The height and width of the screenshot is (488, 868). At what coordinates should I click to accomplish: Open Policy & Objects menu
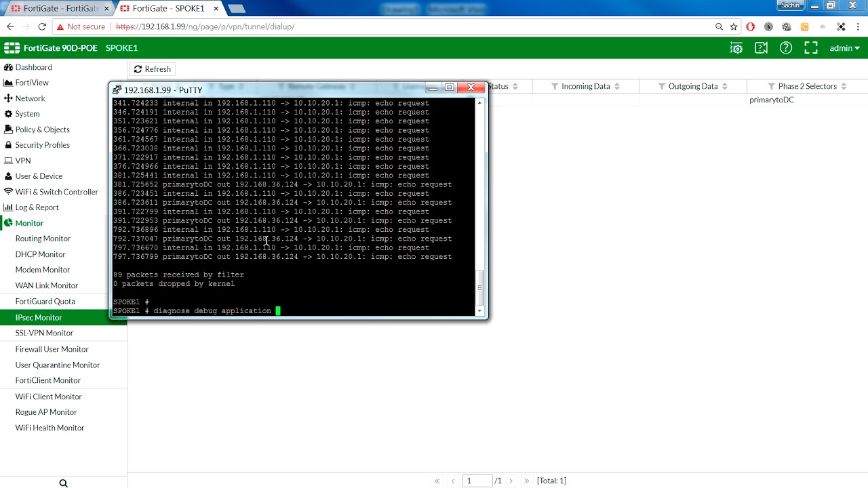click(x=42, y=129)
